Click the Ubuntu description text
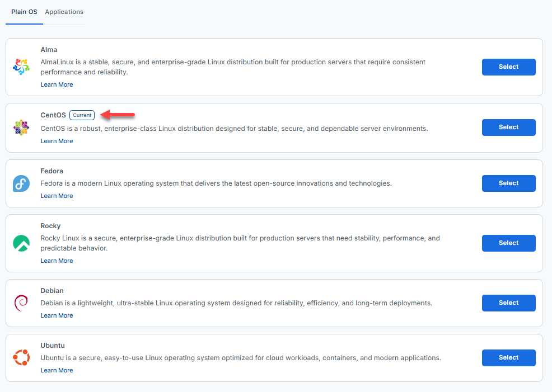The width and height of the screenshot is (552, 392). (x=241, y=357)
